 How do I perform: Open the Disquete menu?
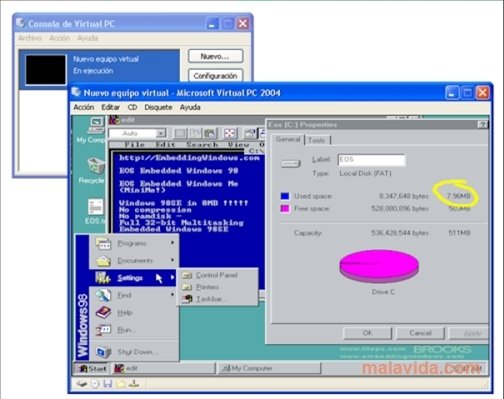158,107
